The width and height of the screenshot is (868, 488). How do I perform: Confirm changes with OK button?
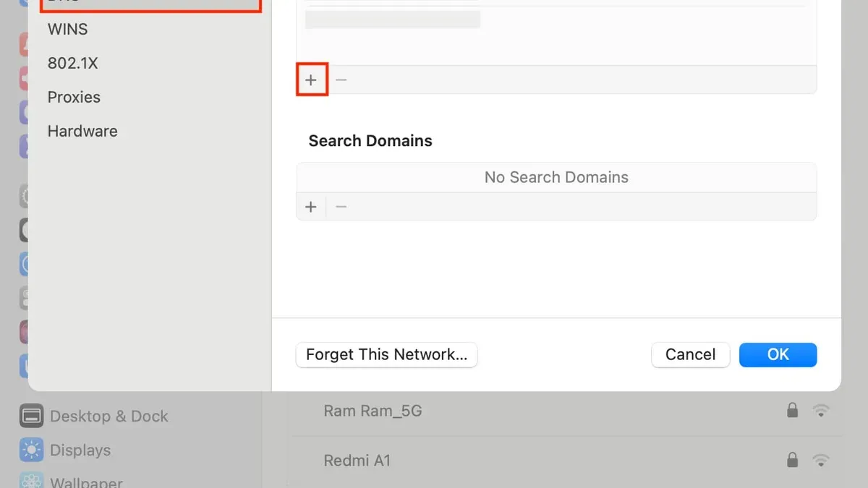pos(778,355)
